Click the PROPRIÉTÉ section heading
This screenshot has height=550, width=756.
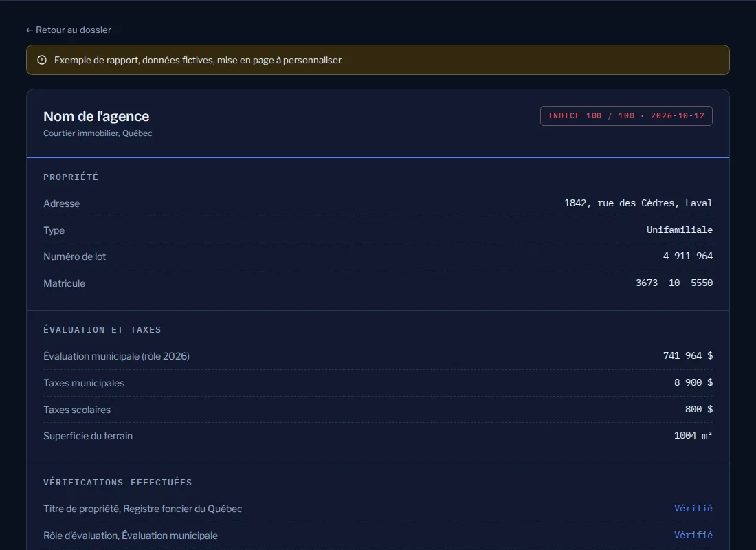(x=71, y=177)
